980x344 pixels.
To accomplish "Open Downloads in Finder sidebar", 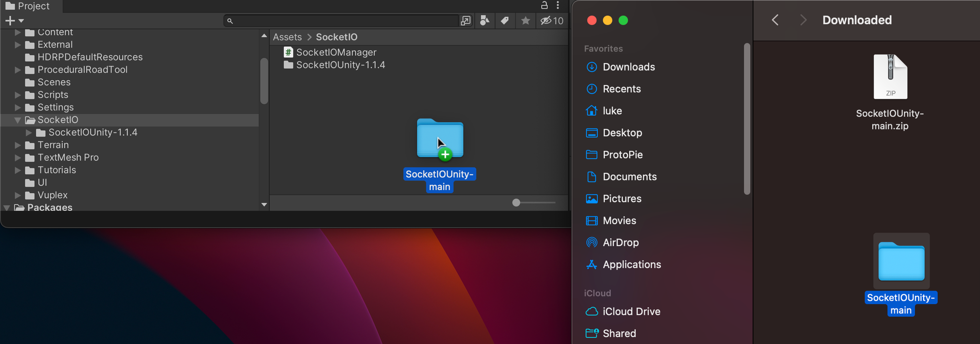I will click(x=628, y=67).
